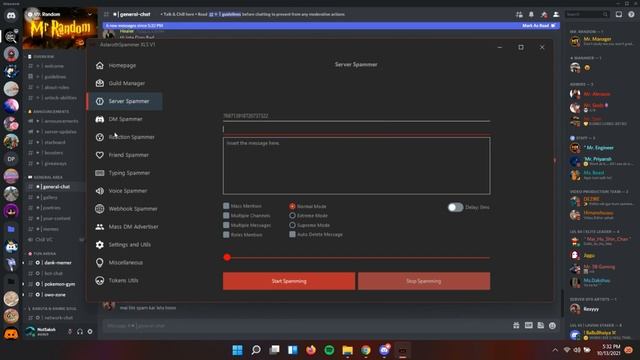
Task: Click the Start Spamming button
Action: tap(289, 281)
